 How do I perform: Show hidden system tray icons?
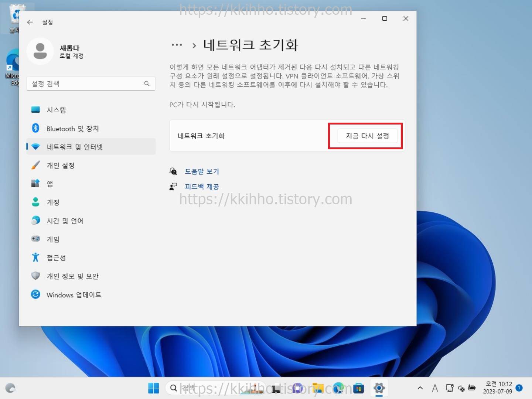click(420, 388)
